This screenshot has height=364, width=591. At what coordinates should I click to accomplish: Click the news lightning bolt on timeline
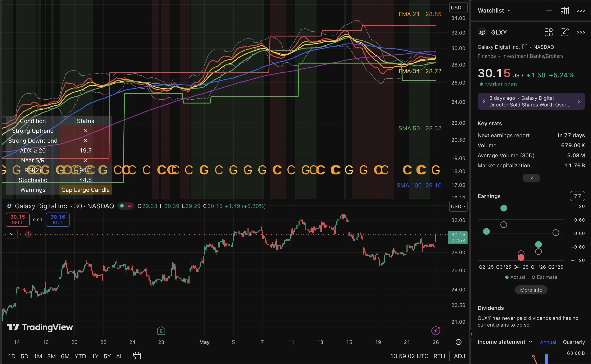(x=436, y=331)
